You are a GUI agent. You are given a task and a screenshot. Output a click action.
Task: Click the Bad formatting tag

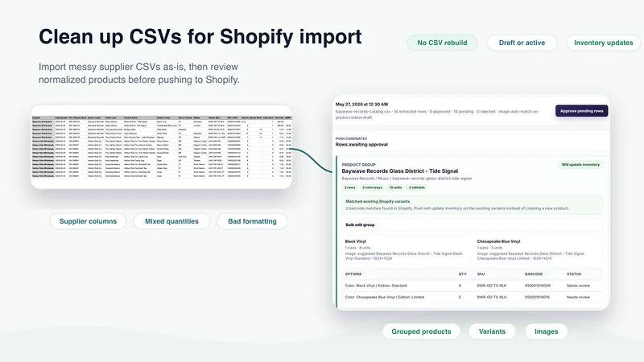click(x=252, y=221)
